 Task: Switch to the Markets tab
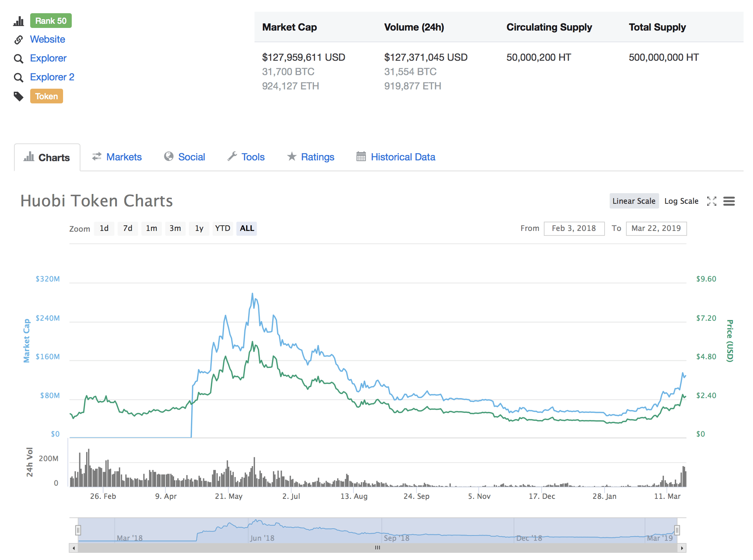117,157
